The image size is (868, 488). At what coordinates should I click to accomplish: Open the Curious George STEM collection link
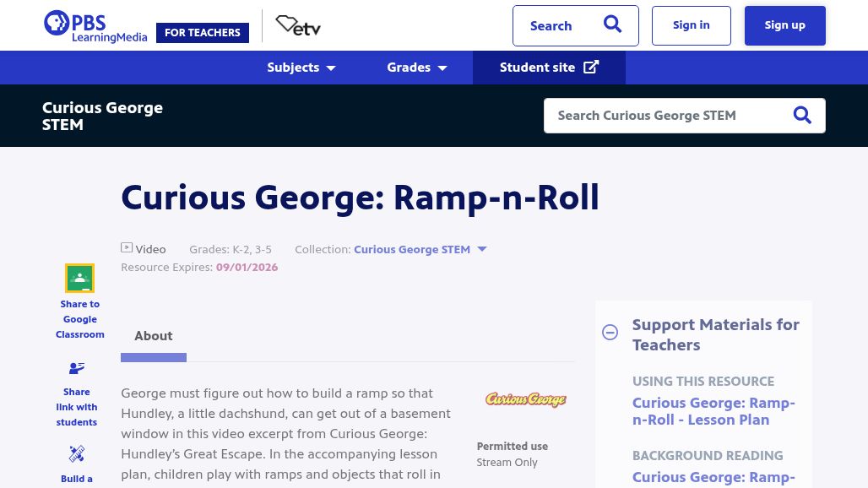(412, 250)
